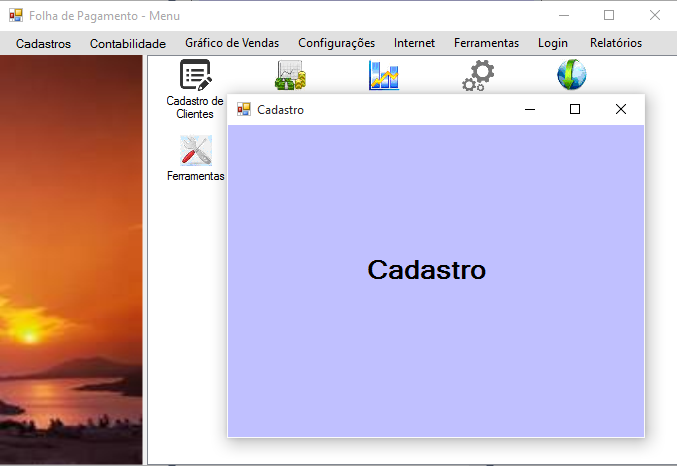Click the Ferramentas wrench and screwdriver icon

pos(196,150)
